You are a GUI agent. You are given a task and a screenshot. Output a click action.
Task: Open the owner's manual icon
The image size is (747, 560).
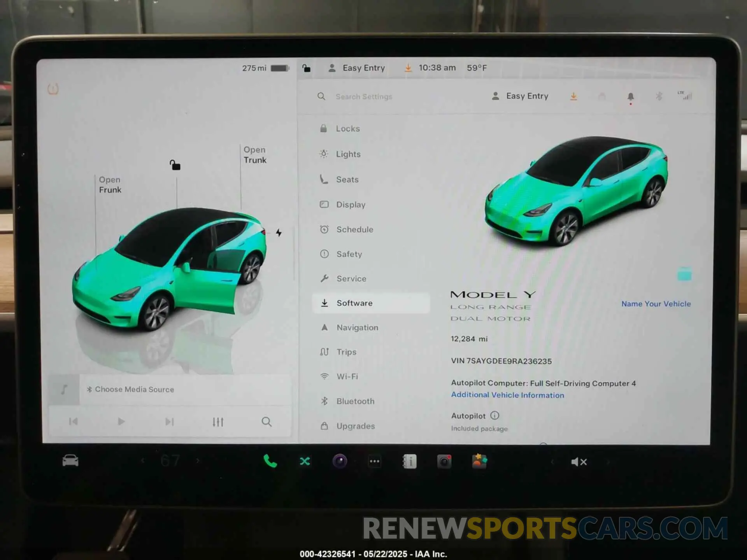pos(409,462)
